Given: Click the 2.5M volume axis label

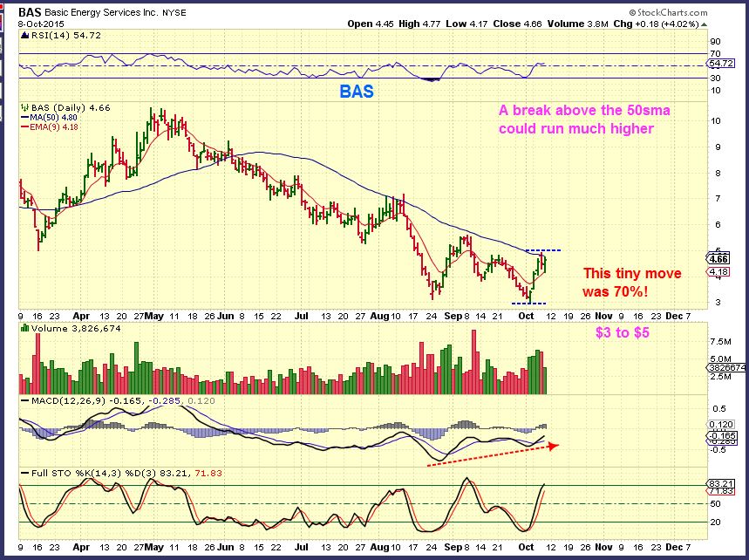Looking at the screenshot, I should (x=720, y=377).
